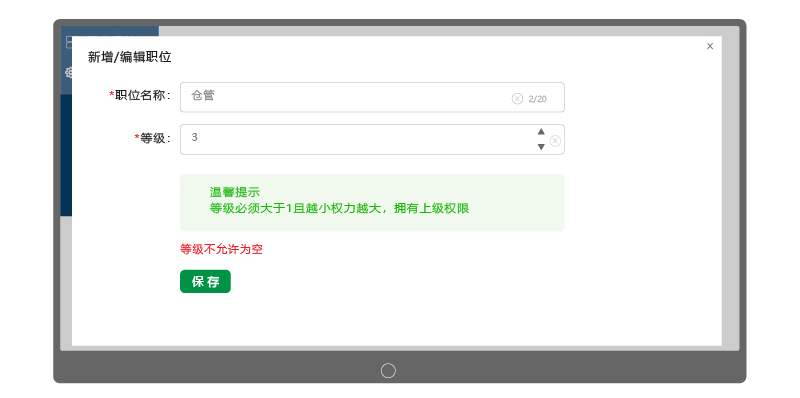The width and height of the screenshot is (800, 398).
Task: Clear the 等级 field value
Action: 555,141
